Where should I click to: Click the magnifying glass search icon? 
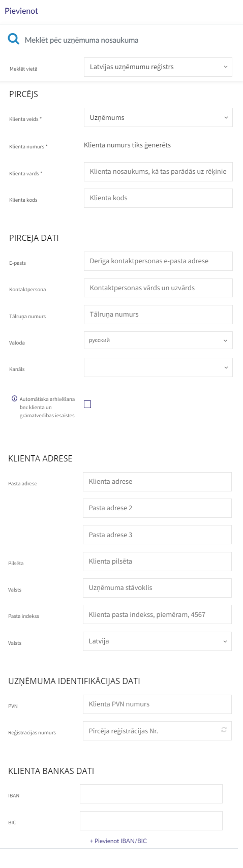pos(14,39)
